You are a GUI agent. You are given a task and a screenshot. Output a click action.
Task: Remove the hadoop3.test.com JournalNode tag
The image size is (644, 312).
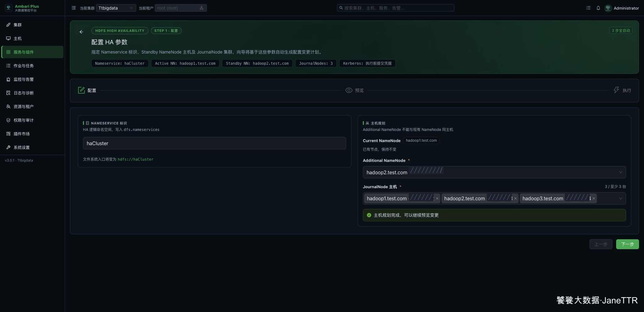click(594, 199)
